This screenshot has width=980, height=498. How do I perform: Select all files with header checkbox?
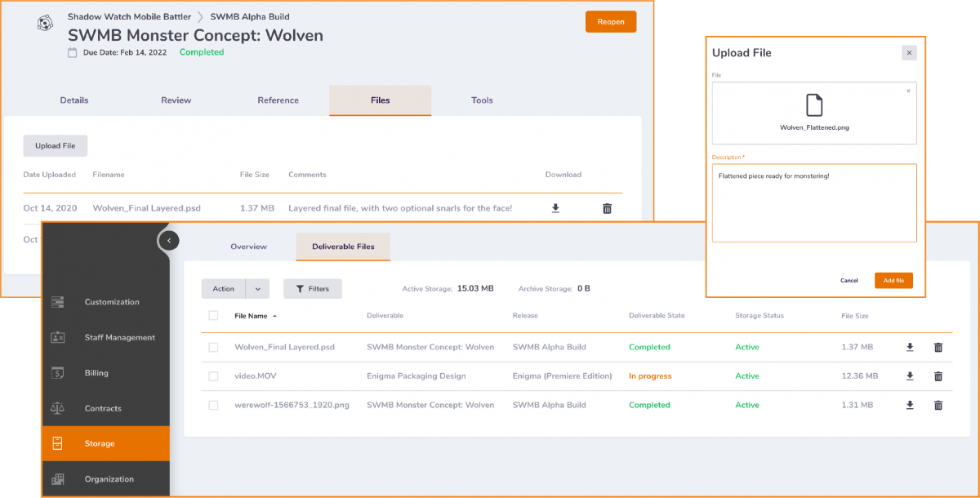(213, 315)
